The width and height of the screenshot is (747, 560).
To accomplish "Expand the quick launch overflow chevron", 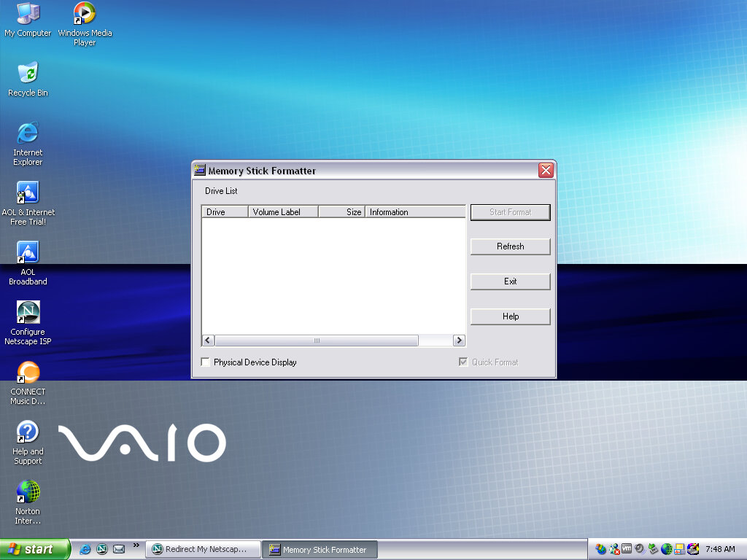I will pos(136,545).
